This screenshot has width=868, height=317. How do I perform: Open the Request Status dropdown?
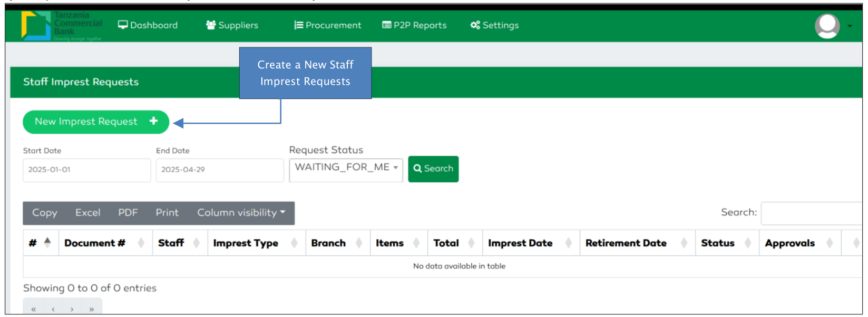tap(346, 170)
